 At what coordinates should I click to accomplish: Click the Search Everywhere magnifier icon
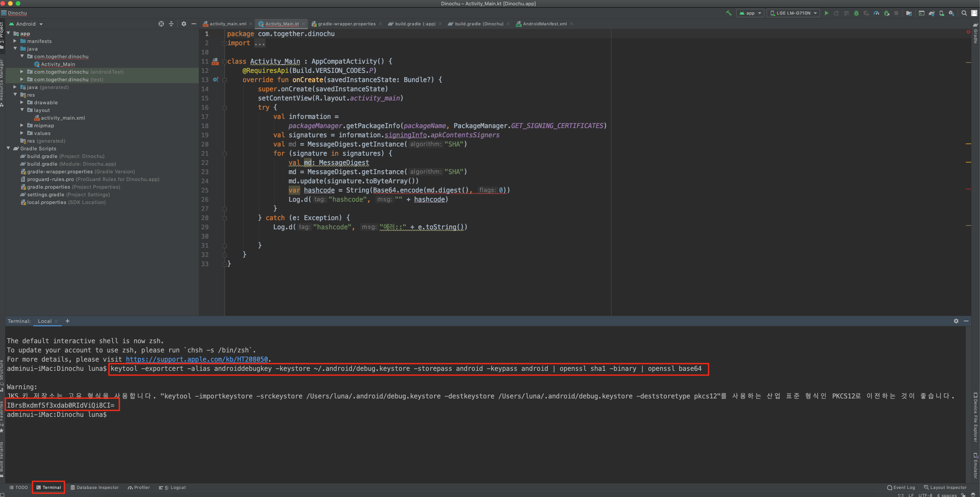tap(964, 13)
